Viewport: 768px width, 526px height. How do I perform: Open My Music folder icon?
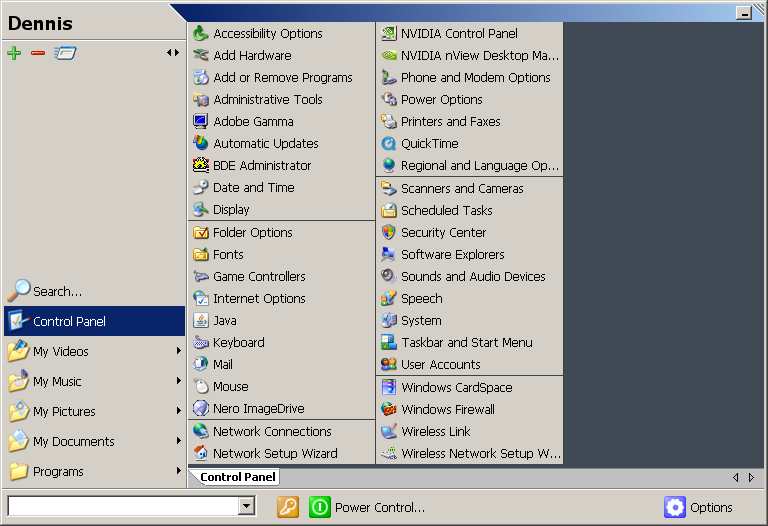(19, 381)
